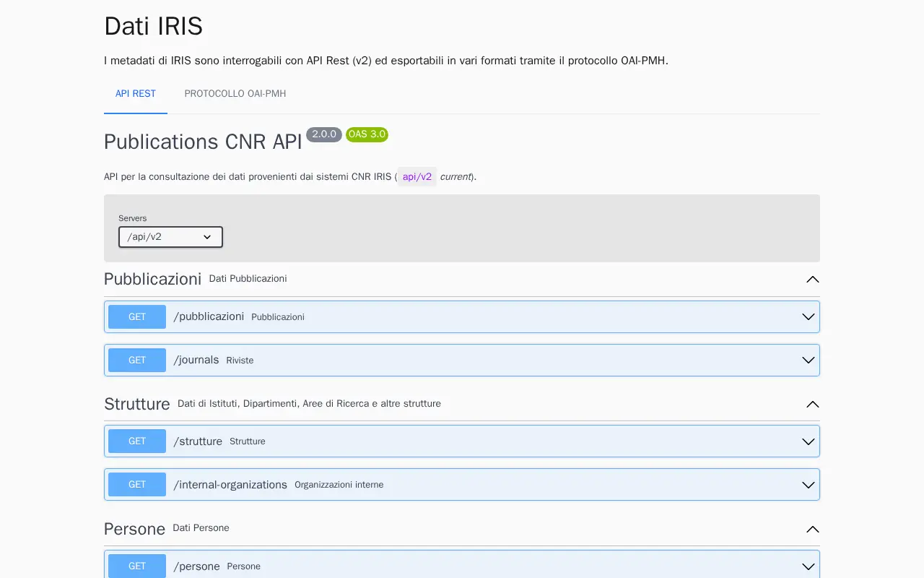Click the /persone path text

tap(196, 566)
